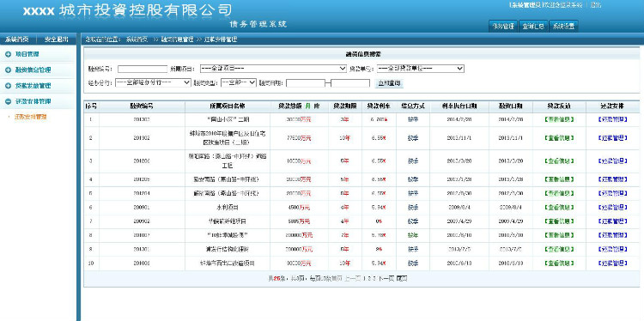644x321 pixels.
Task: Expand 融资信息管理 with its plus icon
Action: [x=8, y=70]
